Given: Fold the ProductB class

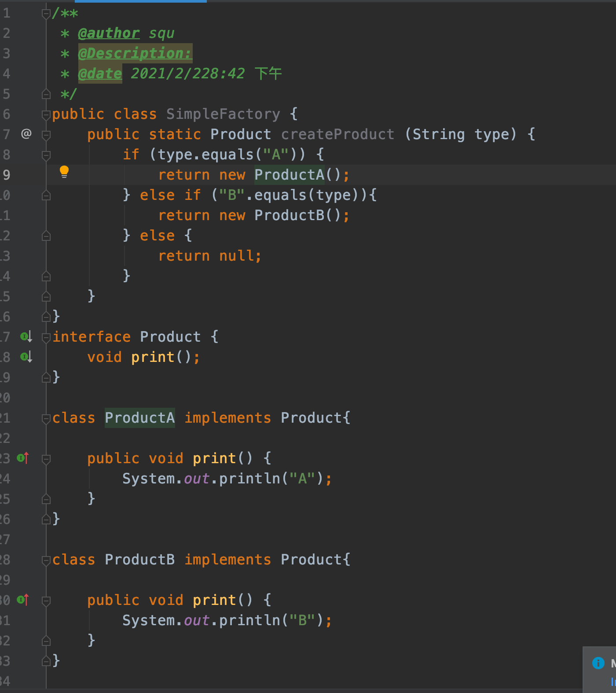Looking at the screenshot, I should [x=46, y=560].
